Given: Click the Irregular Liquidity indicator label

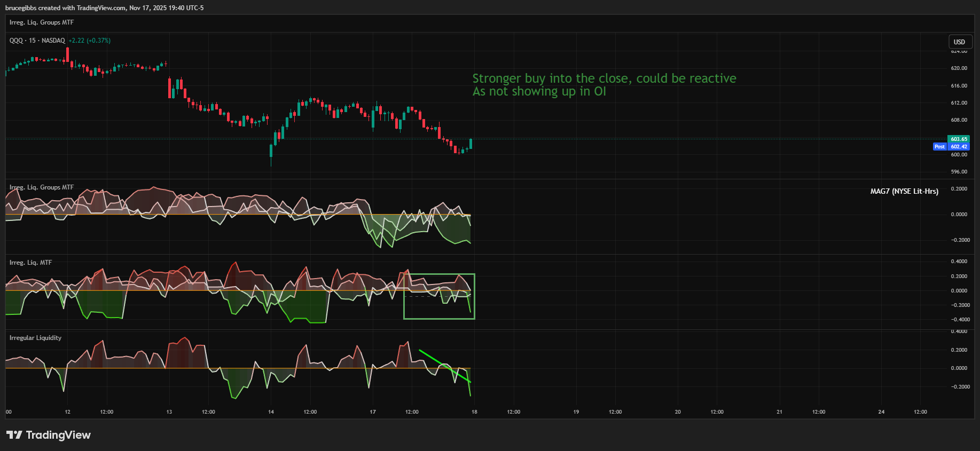Looking at the screenshot, I should (x=35, y=338).
